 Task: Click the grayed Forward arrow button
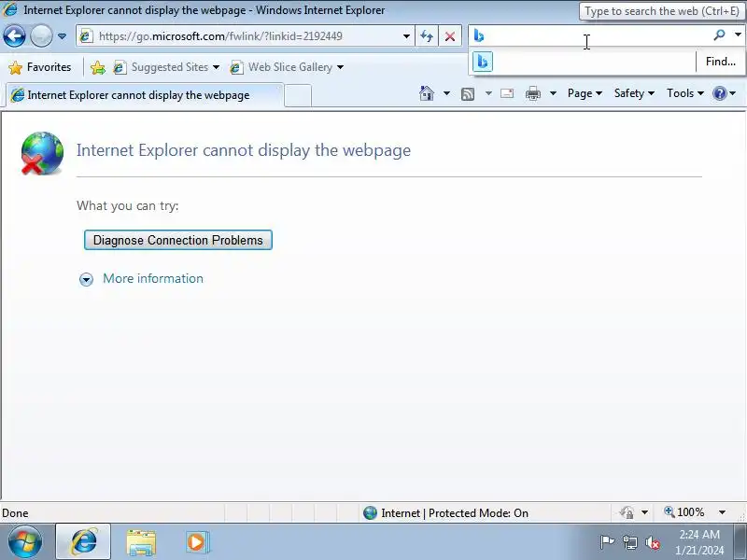pyautogui.click(x=41, y=36)
